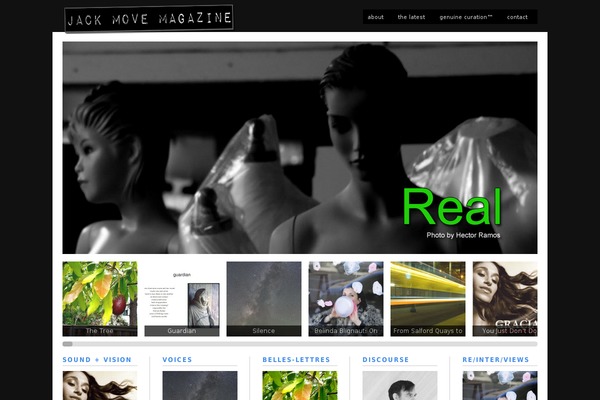600x400 pixels.
Task: Open the Belles-Lettres section heading
Action: point(296,360)
